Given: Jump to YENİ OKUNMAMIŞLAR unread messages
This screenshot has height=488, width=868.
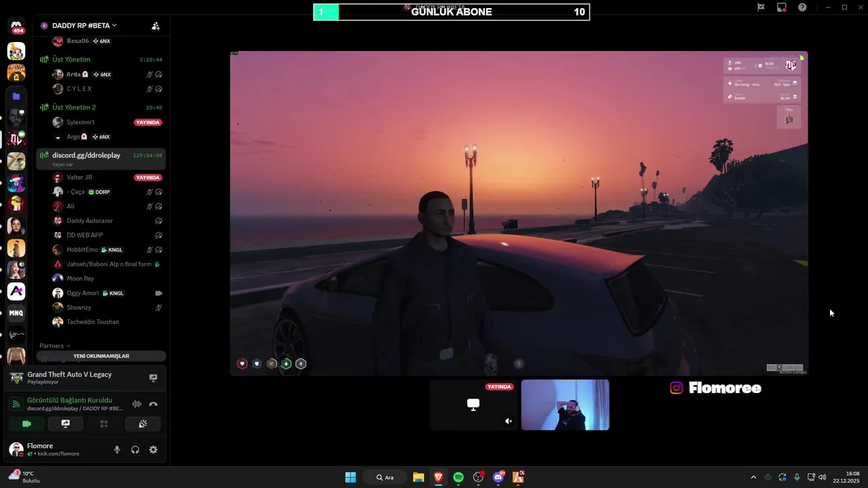Looking at the screenshot, I should coord(101,356).
